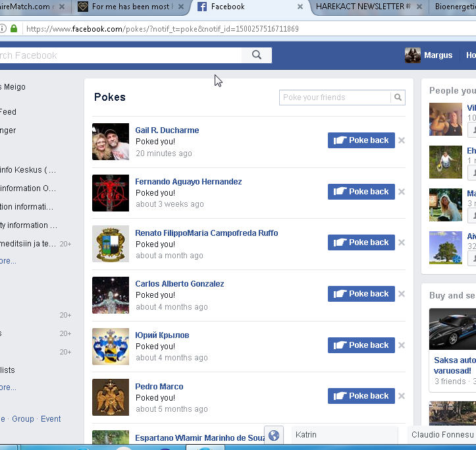Click the Feed item in left sidebar
Viewport: 476px width, 450px height.
click(x=8, y=112)
